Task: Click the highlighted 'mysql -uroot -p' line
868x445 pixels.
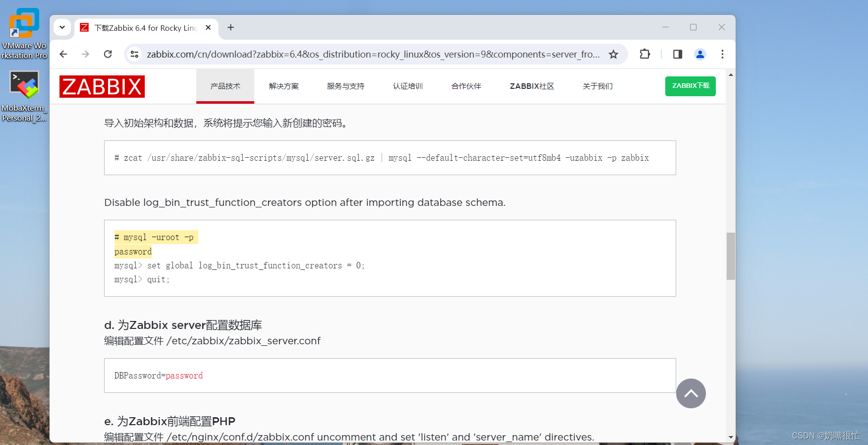Action: (x=156, y=237)
